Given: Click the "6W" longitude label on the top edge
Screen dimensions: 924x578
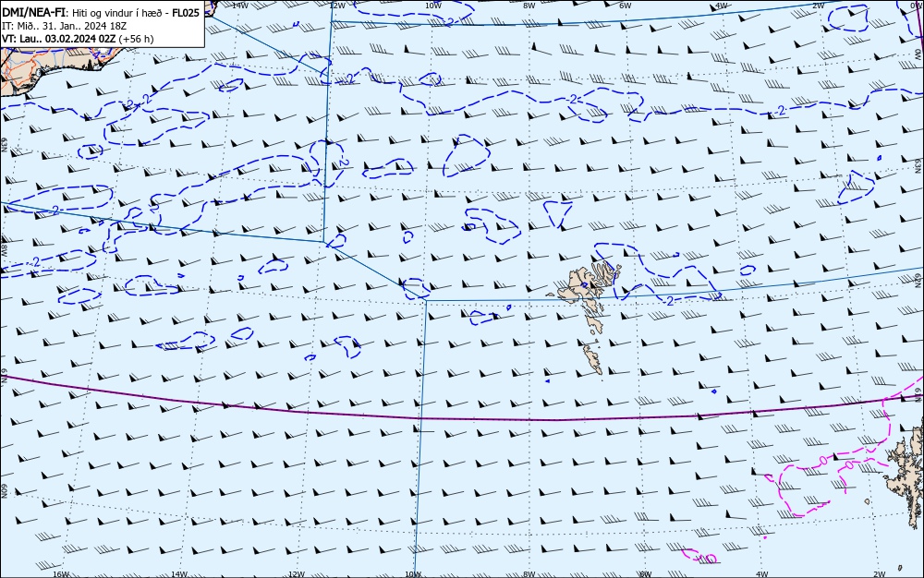Looking at the screenshot, I should 626,5.
